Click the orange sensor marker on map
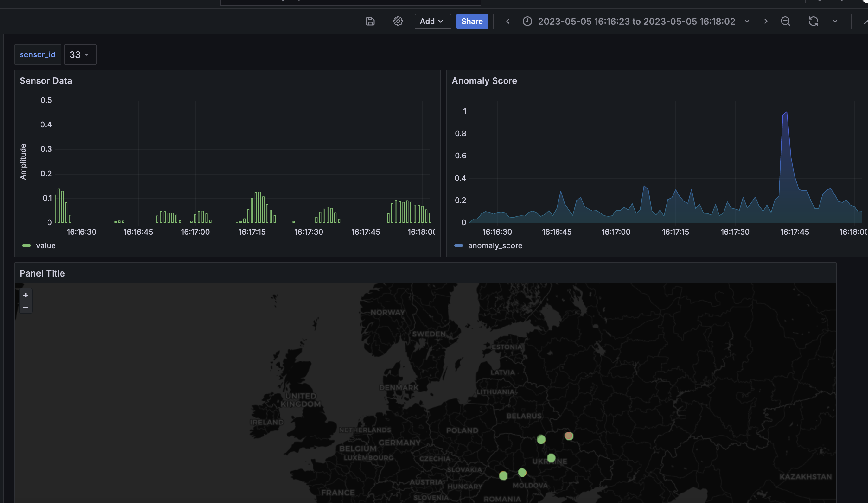 coord(568,436)
